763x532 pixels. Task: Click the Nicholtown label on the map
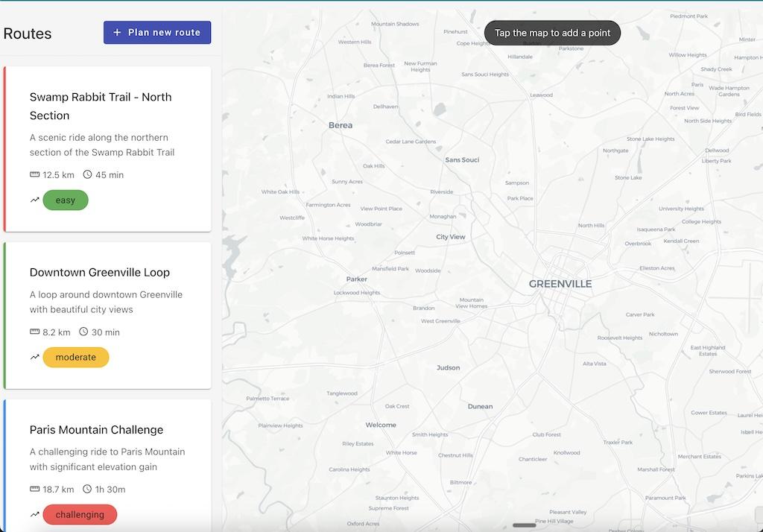[663, 334]
